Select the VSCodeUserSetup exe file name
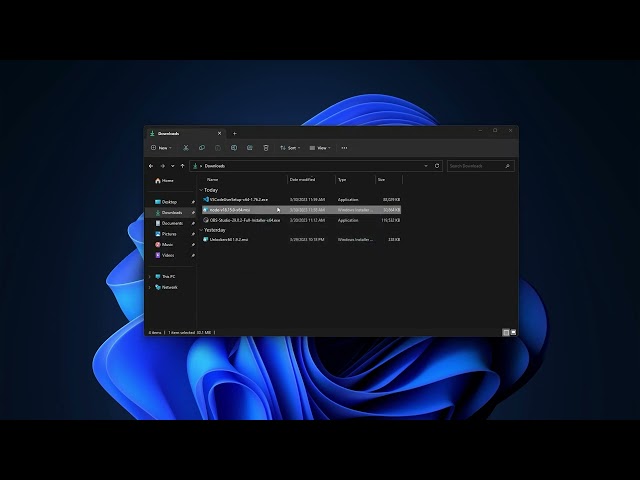This screenshot has height=480, width=640. [239, 200]
